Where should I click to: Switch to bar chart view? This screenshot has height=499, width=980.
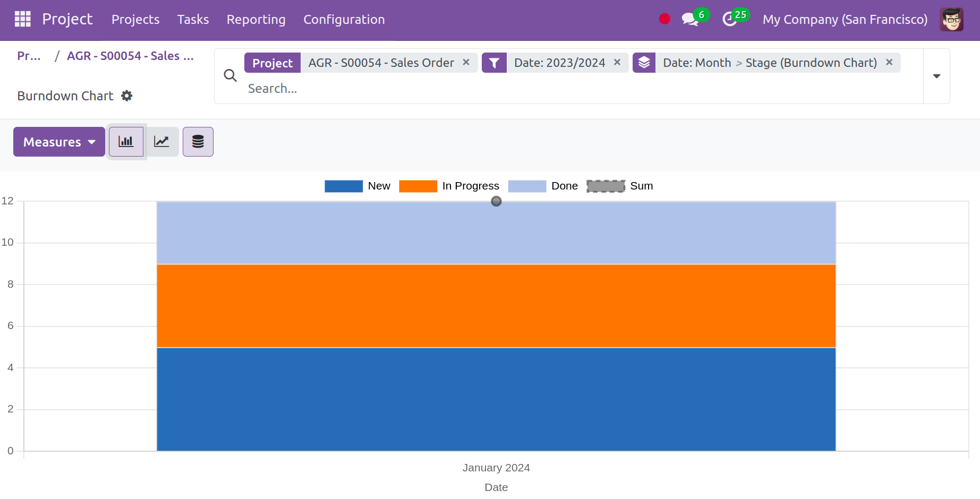pyautogui.click(x=126, y=142)
